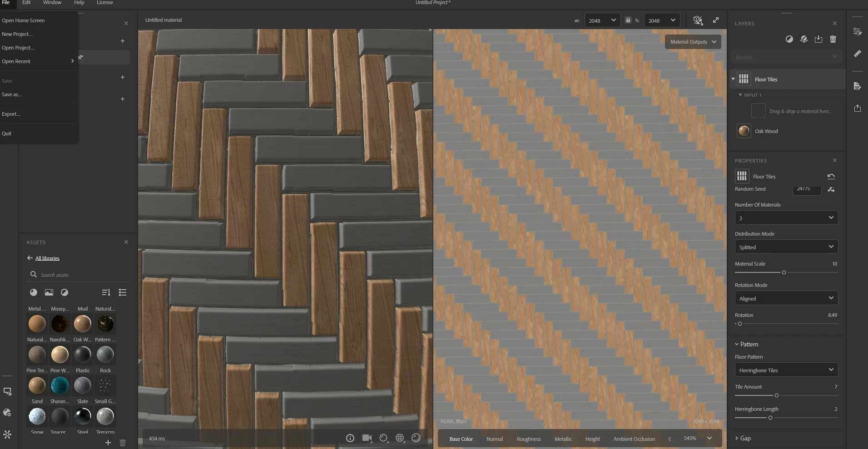Viewport: 868px width, 449px height.
Task: Click the material layer icon in Layers toolbar
Action: tap(804, 39)
